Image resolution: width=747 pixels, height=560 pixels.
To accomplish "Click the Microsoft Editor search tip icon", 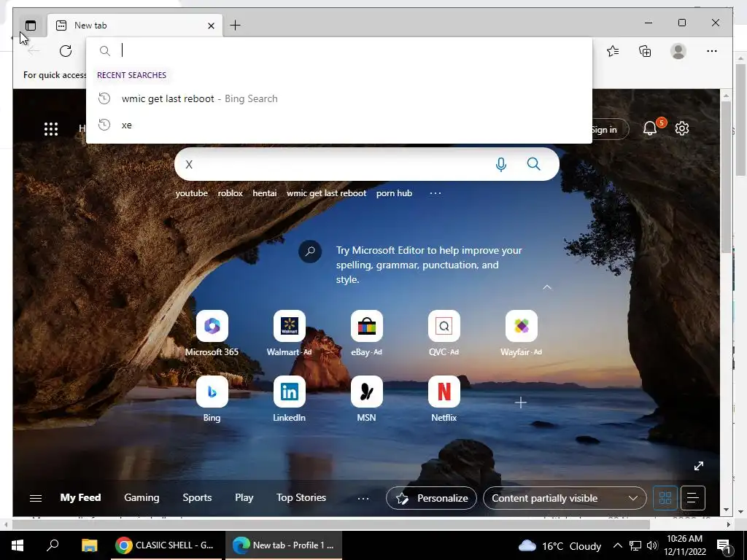I will click(309, 252).
